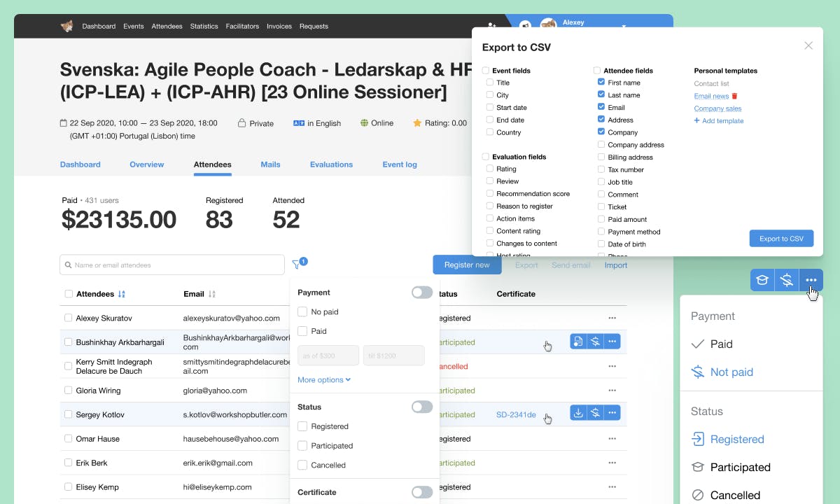Toggle the Payment filter switch
The height and width of the screenshot is (504, 840).
[422, 293]
